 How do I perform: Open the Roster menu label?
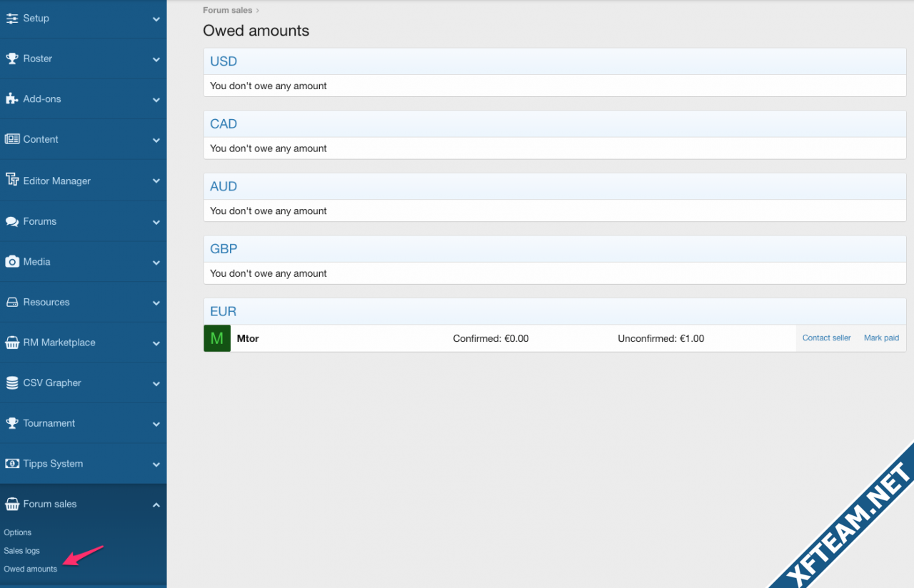click(x=38, y=59)
